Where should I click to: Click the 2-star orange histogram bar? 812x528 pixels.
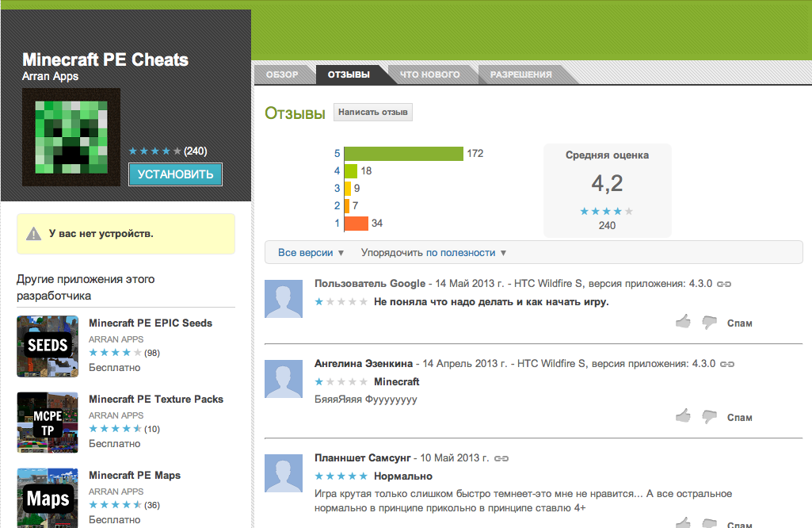pyautogui.click(x=347, y=205)
